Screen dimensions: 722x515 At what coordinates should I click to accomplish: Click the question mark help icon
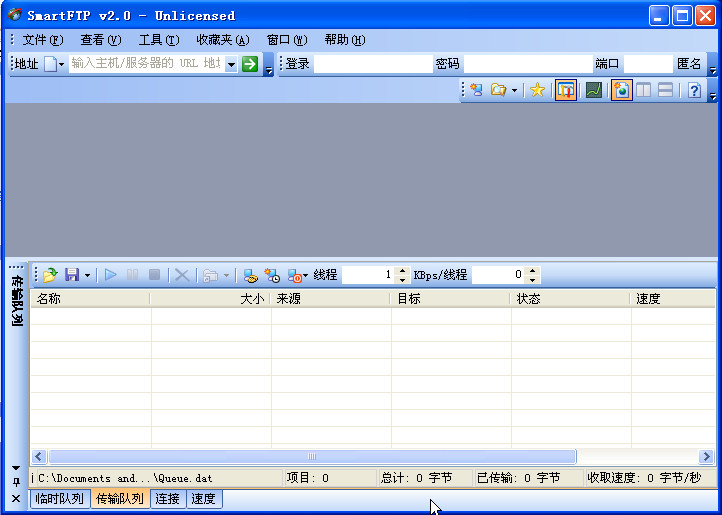click(694, 90)
